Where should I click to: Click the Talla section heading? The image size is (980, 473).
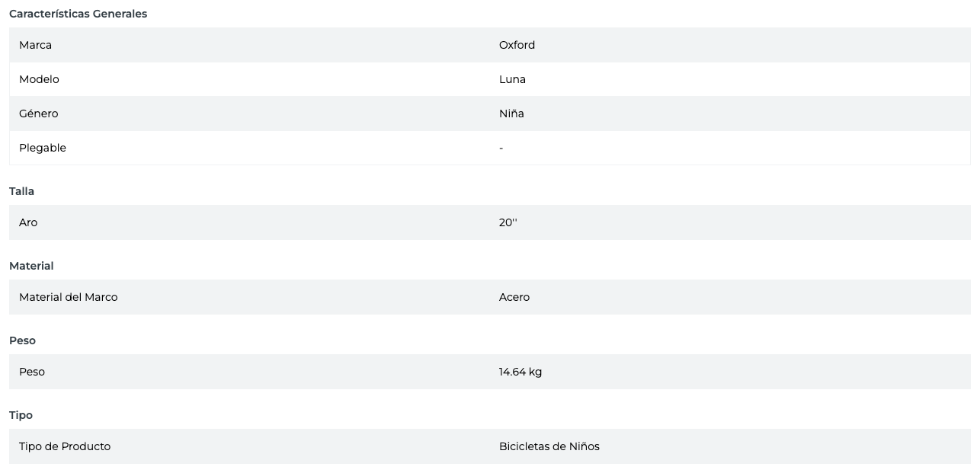[x=21, y=191]
